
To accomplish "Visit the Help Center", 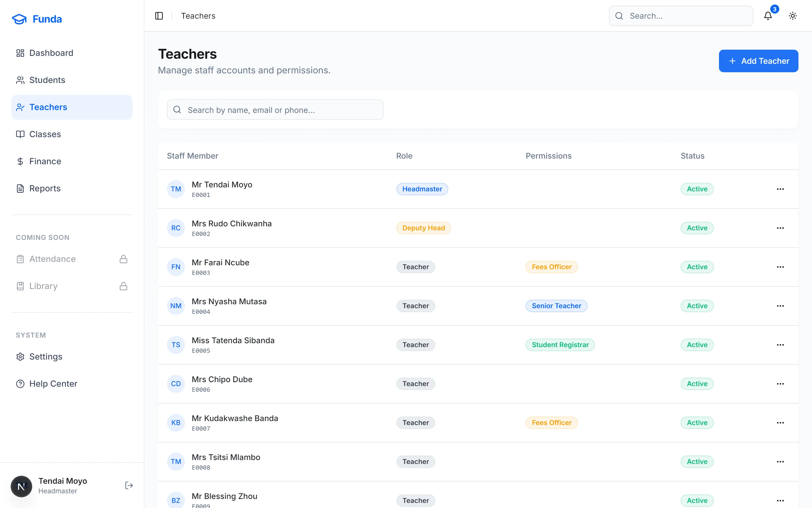I will [x=72, y=384].
